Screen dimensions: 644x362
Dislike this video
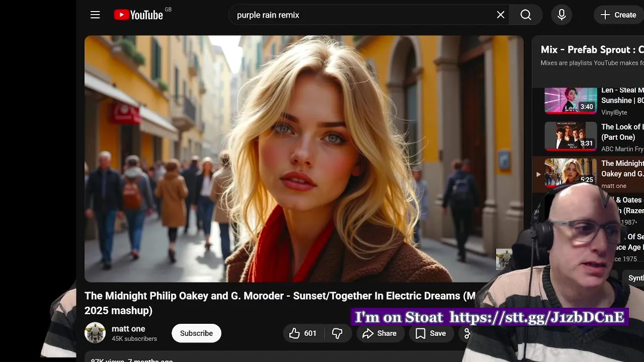337,333
